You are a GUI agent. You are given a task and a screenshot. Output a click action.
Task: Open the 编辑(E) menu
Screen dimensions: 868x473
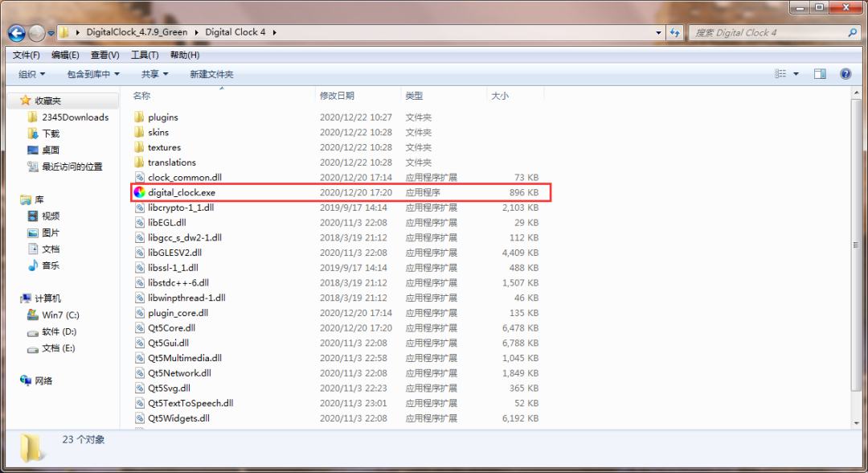pos(65,55)
